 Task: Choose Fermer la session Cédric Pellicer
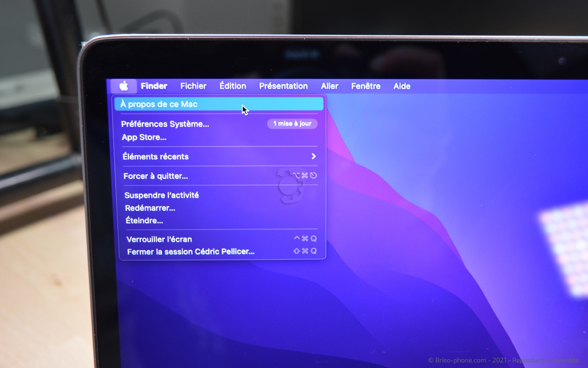(191, 252)
